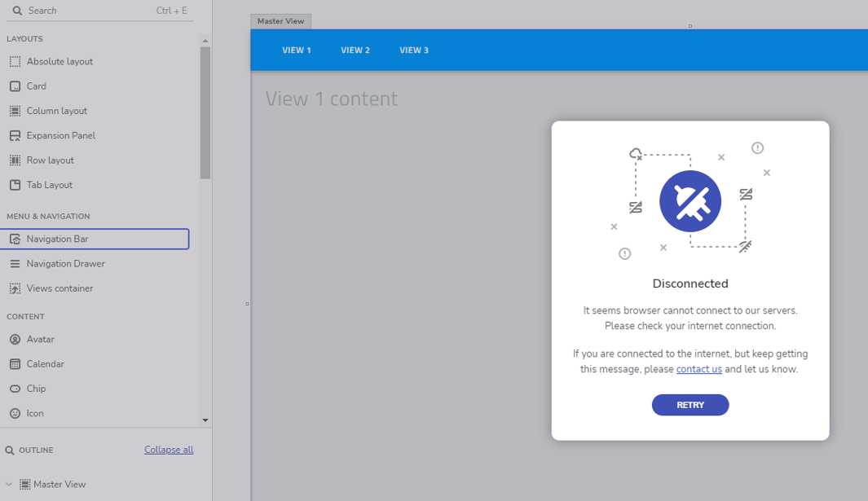The image size is (868, 501).
Task: Click Collapse all in the outline
Action: (169, 450)
